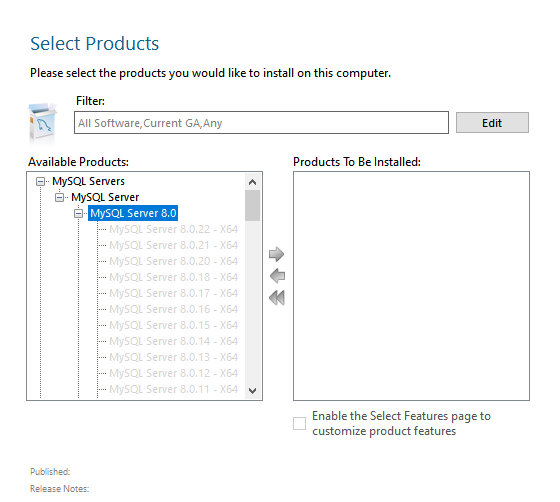
Task: Select MySQL Server 8.0.11 - X64
Action: (174, 389)
